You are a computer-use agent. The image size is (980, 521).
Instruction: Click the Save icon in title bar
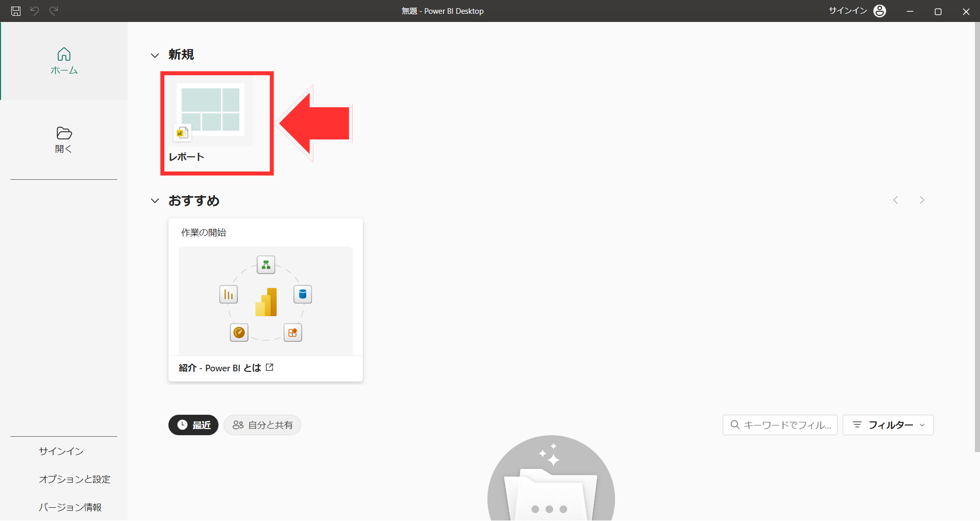coord(16,11)
